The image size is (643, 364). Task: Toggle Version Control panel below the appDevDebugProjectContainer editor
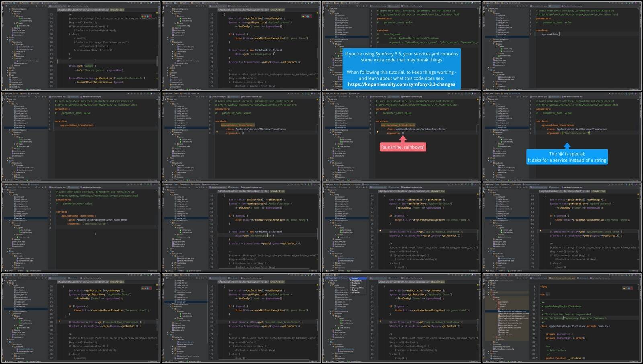[x=514, y=361]
